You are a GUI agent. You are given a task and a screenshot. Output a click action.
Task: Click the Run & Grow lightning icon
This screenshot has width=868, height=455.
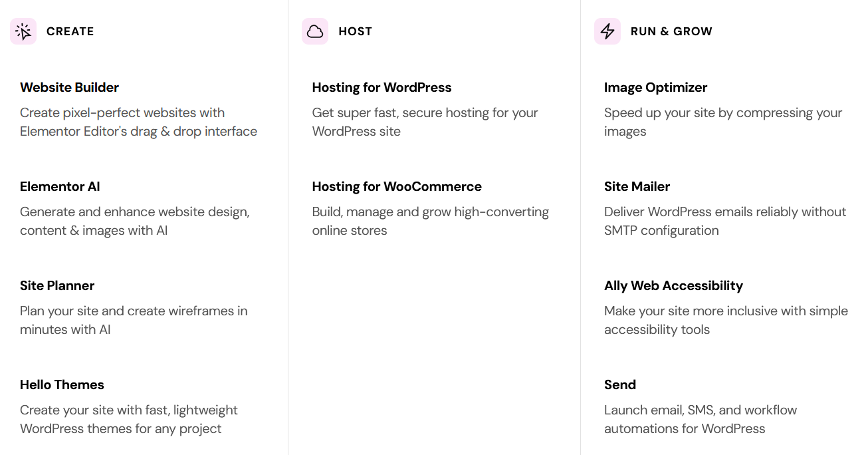pos(607,31)
